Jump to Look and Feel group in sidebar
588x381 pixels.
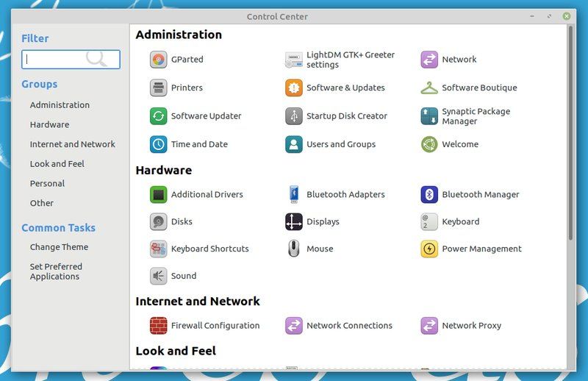[57, 164]
